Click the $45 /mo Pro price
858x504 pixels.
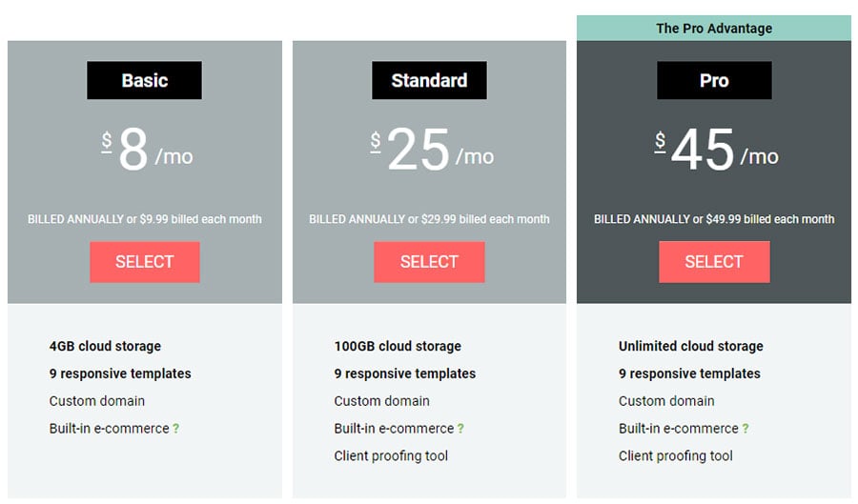coord(716,151)
